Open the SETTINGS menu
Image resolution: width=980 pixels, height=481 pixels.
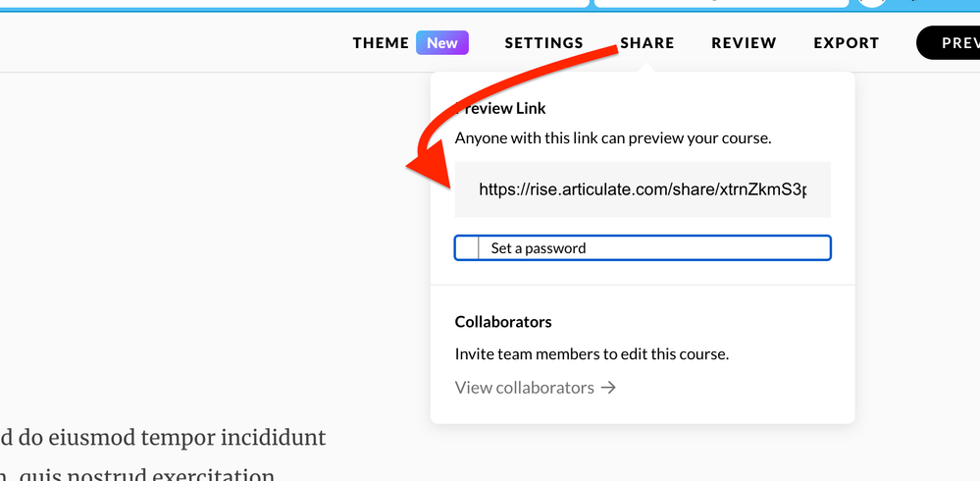click(543, 43)
